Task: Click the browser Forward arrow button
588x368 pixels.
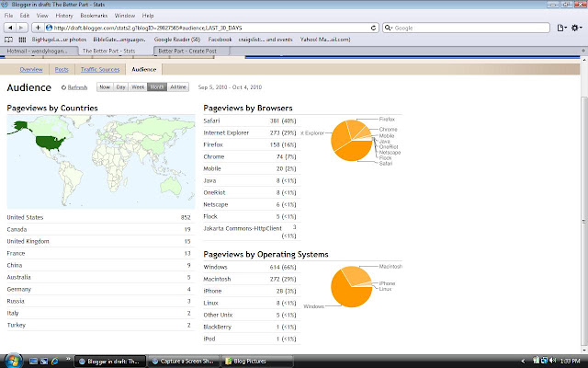Action: pos(21,28)
